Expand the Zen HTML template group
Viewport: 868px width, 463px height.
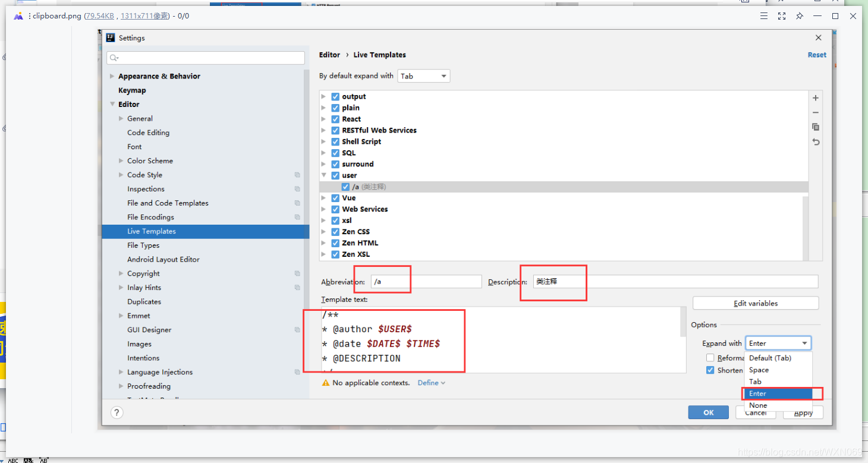(324, 243)
